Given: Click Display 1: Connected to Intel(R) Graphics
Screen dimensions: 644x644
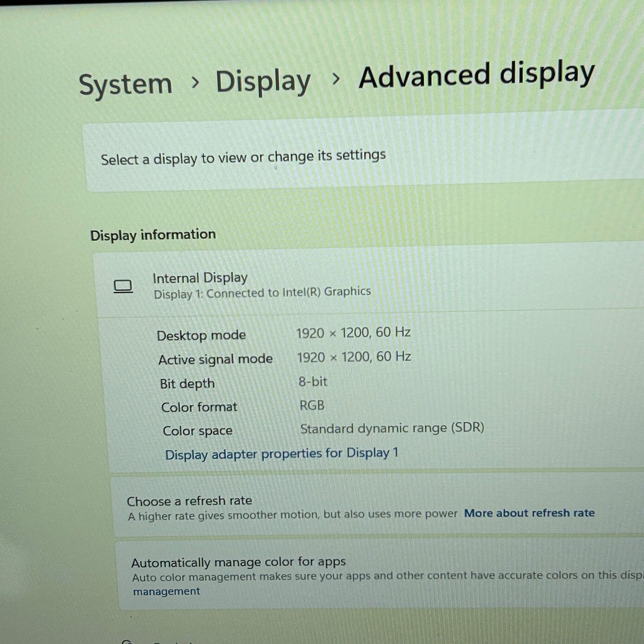Looking at the screenshot, I should coord(262,293).
